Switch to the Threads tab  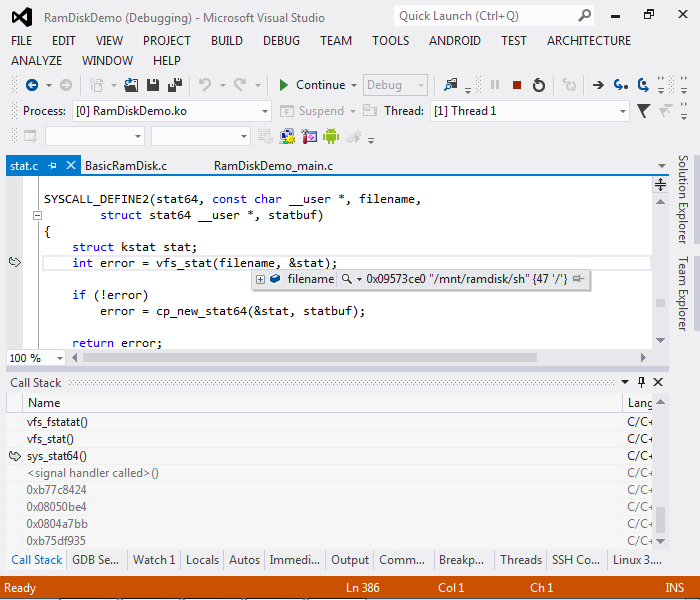(x=521, y=560)
